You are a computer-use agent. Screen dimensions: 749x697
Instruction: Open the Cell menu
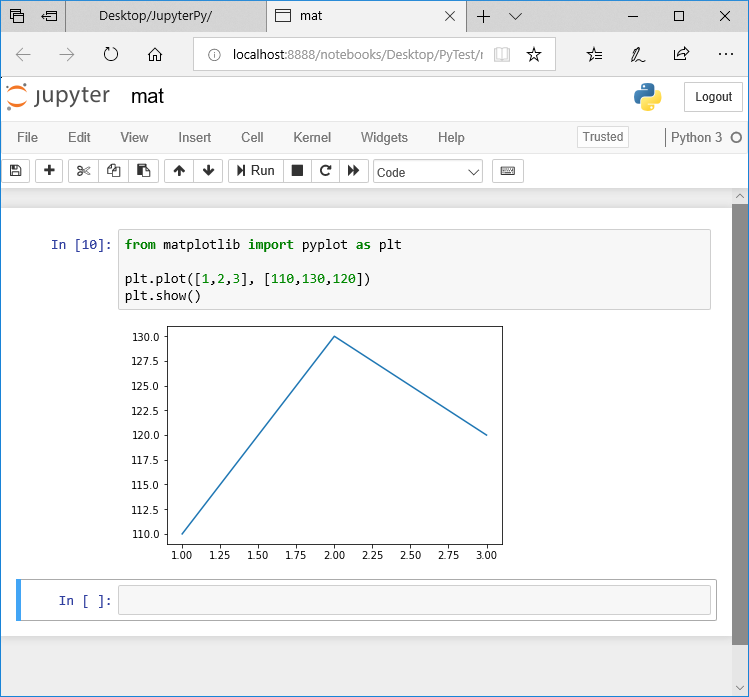pos(252,138)
